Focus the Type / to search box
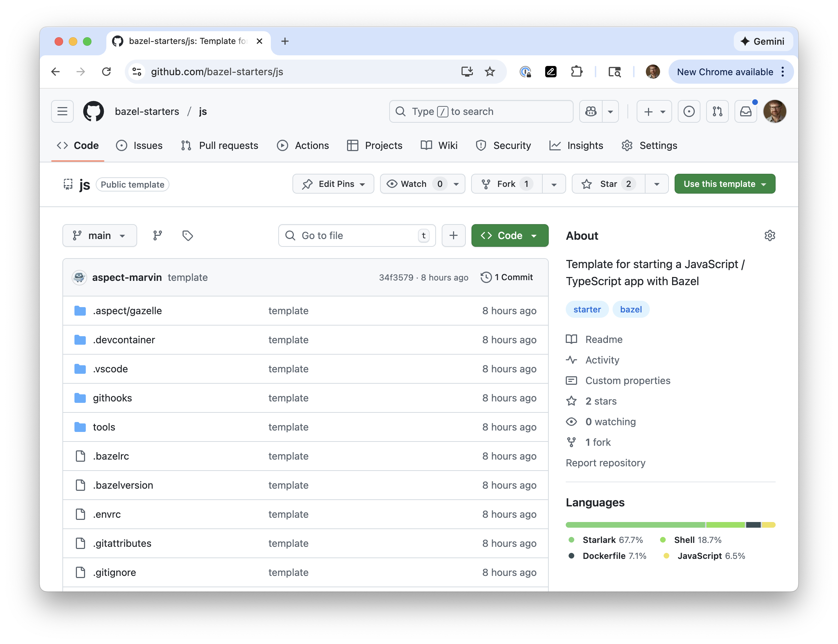The height and width of the screenshot is (644, 838). pyautogui.click(x=481, y=111)
